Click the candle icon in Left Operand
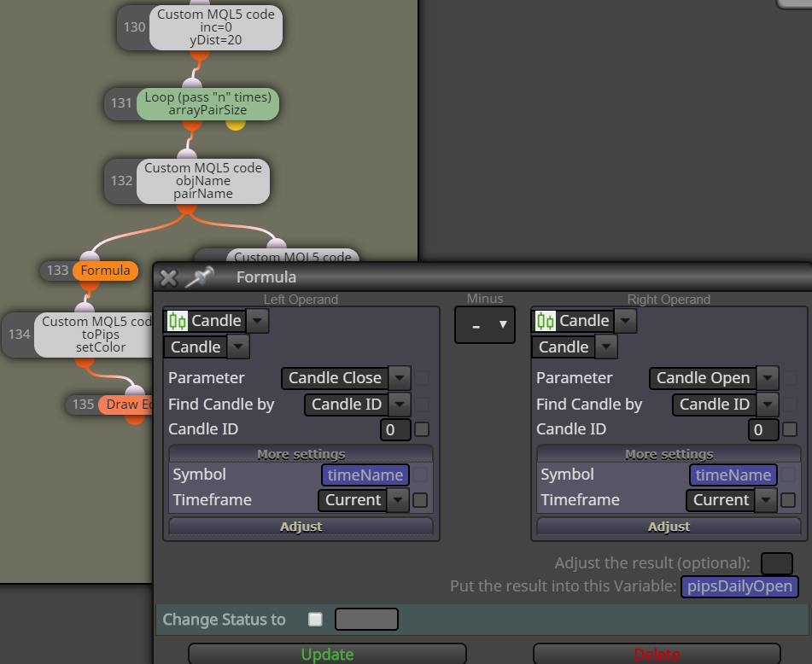This screenshot has height=664, width=812. coord(178,321)
